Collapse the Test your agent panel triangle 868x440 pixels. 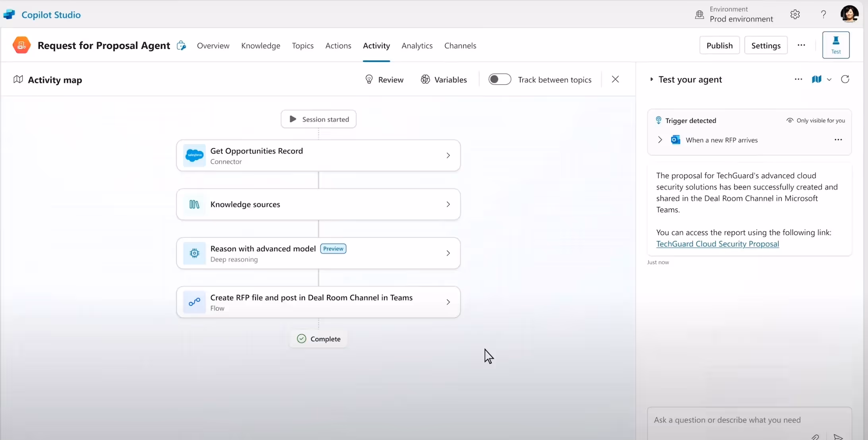pos(651,79)
